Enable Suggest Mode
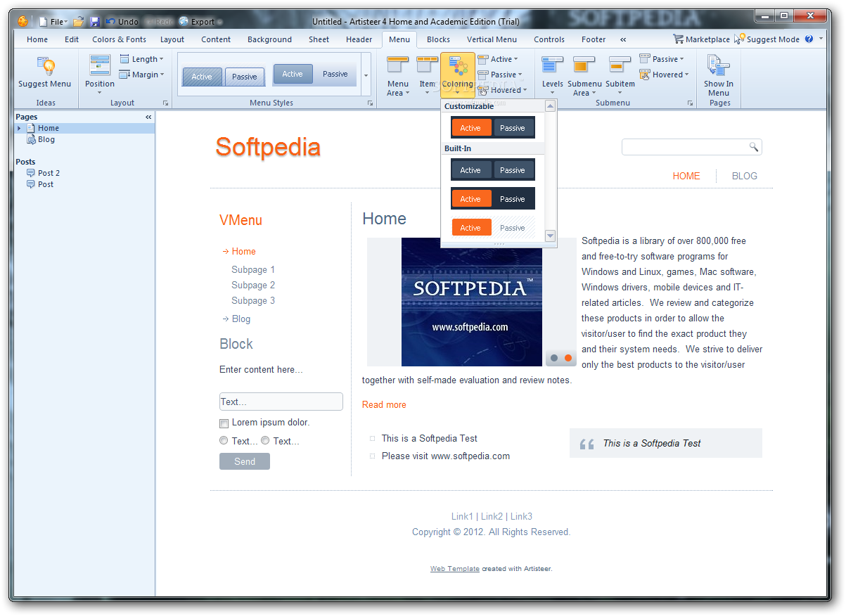 point(767,39)
